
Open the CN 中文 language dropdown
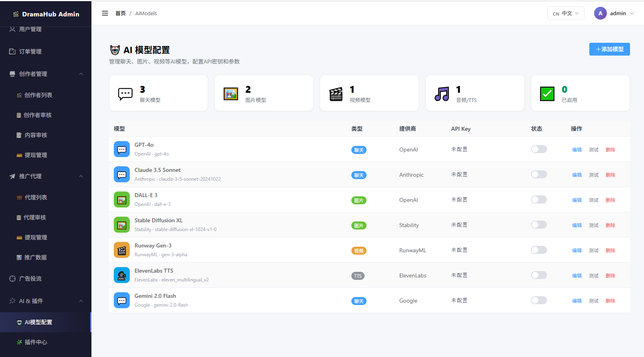pos(566,13)
